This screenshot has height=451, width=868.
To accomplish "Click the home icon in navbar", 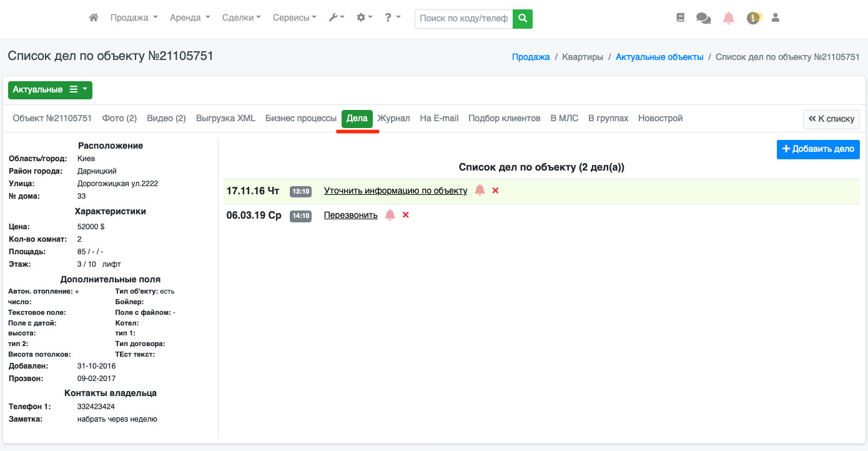I will click(x=94, y=18).
